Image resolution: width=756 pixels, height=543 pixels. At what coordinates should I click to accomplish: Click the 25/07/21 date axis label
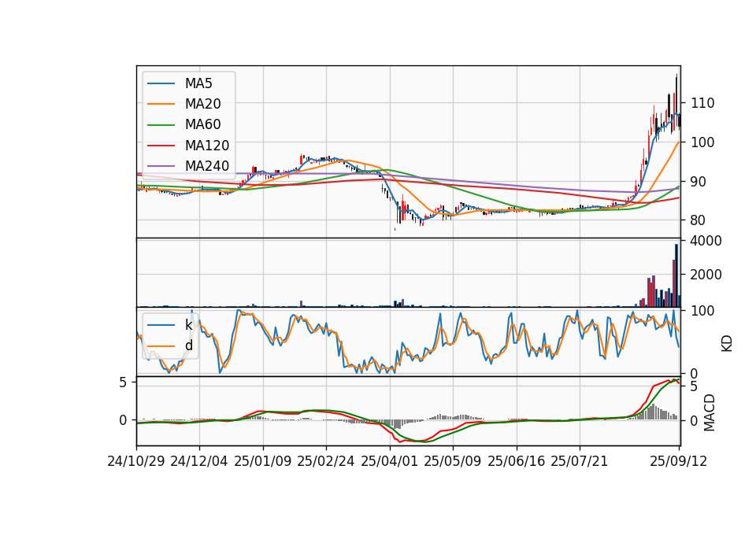pyautogui.click(x=579, y=462)
